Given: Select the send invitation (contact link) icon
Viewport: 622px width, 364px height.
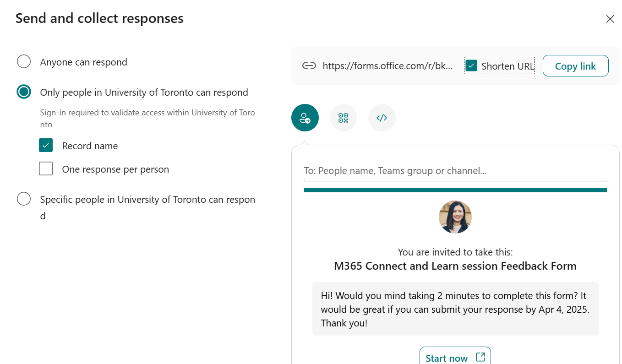Looking at the screenshot, I should (305, 118).
